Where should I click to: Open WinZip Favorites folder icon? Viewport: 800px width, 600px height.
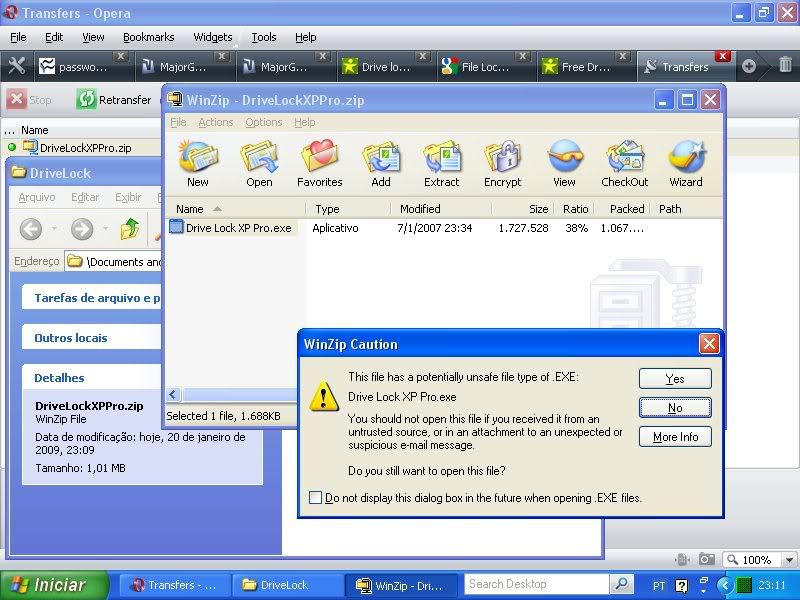320,164
